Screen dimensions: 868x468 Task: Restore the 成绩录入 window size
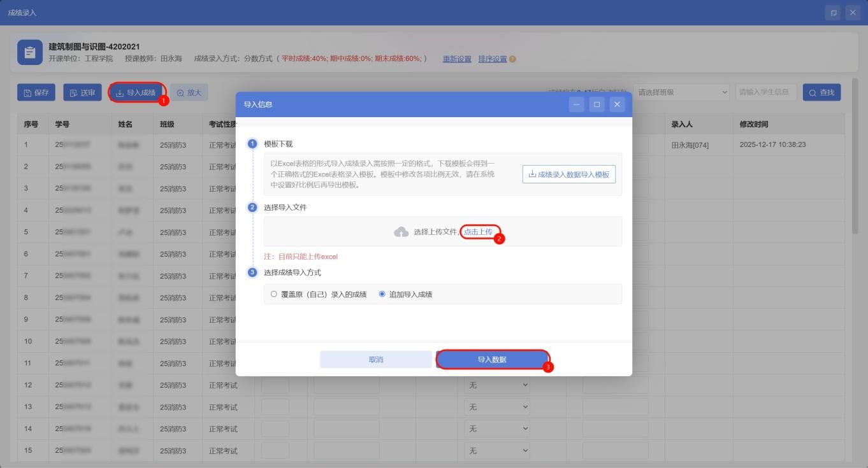click(834, 13)
